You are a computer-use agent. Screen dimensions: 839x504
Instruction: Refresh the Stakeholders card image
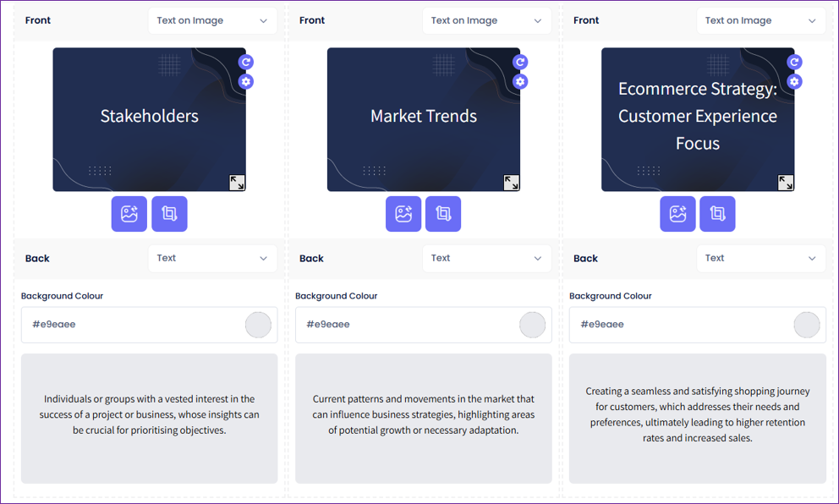tap(246, 62)
